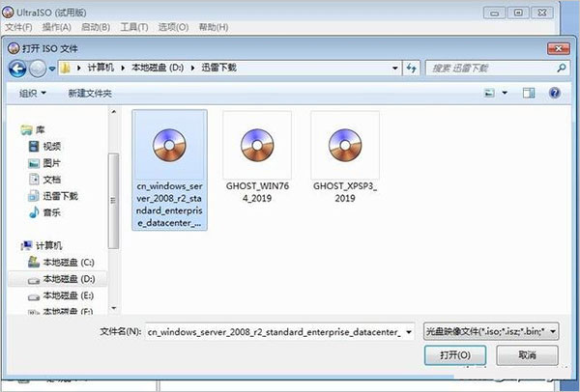Viewport: 580px width, 392px height.
Task: Select 迅雷下载 in the address breadcrumb
Action: 219,68
